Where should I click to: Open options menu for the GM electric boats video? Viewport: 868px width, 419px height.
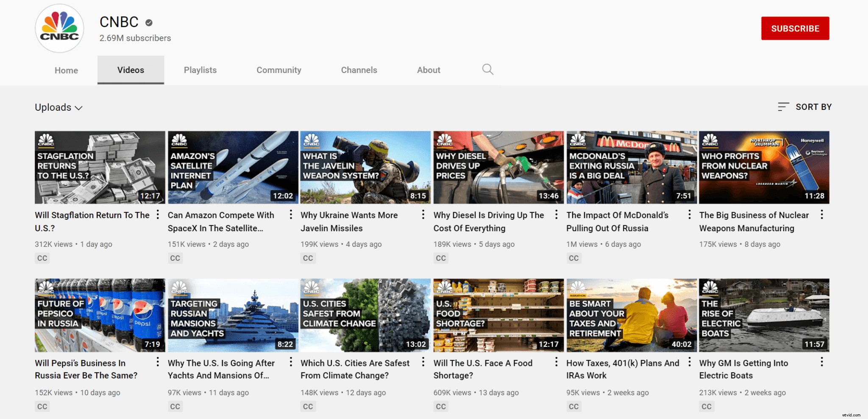pos(822,363)
